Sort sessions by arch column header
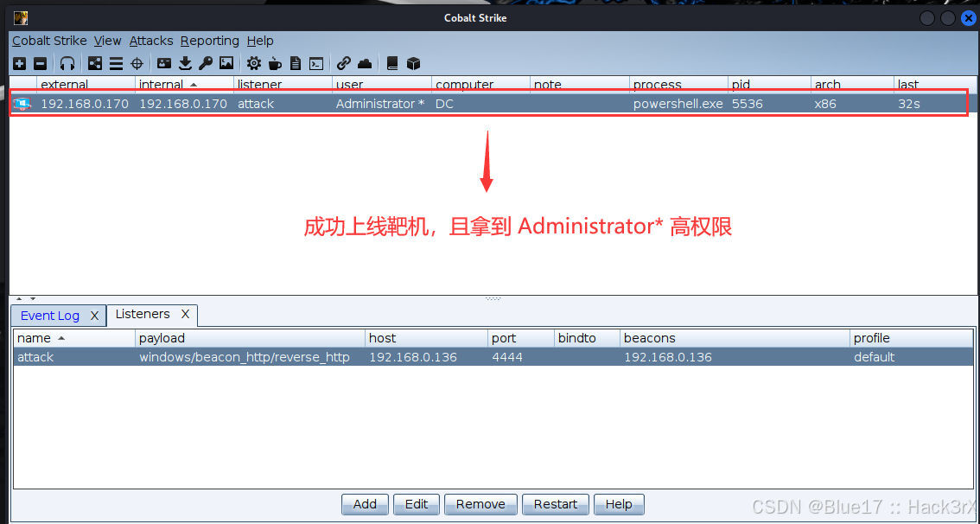Image resolution: width=980 pixels, height=524 pixels. 852,85
